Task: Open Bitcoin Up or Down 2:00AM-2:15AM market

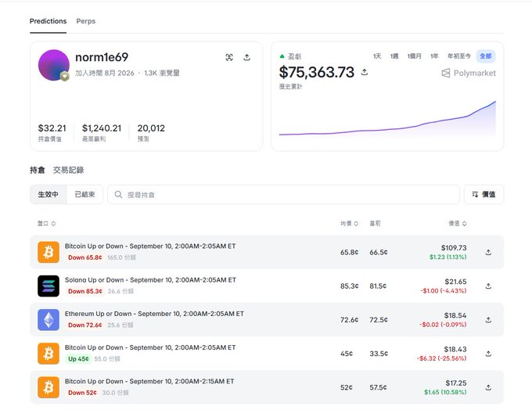Action: tap(149, 381)
